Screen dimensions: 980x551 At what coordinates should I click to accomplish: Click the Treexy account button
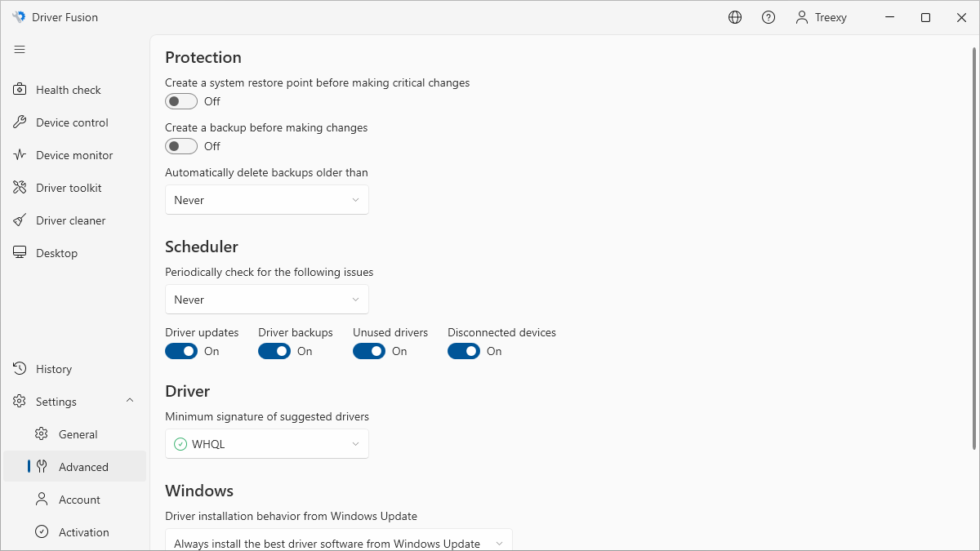822,17
